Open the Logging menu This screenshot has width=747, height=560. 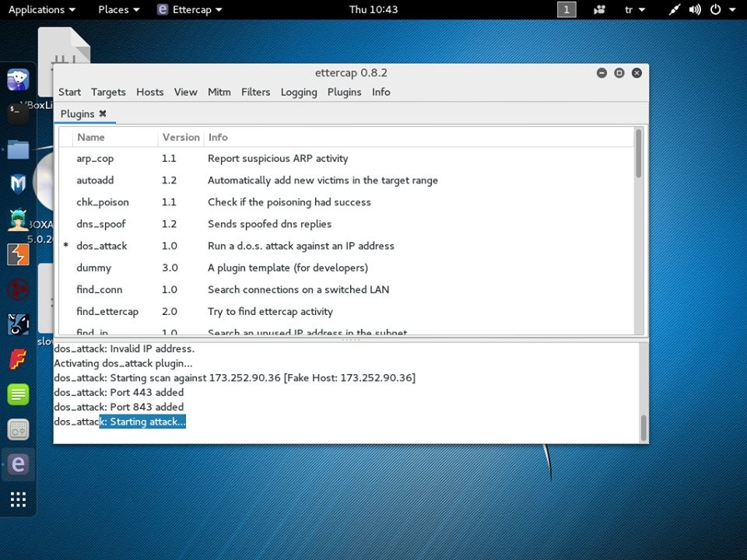click(x=299, y=92)
